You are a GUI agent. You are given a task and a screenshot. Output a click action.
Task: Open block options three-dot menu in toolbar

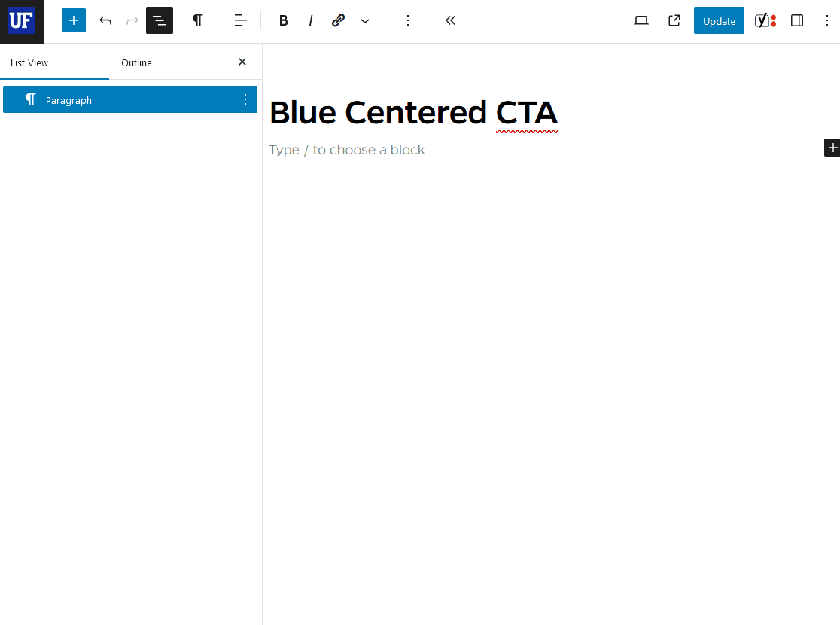(x=408, y=20)
